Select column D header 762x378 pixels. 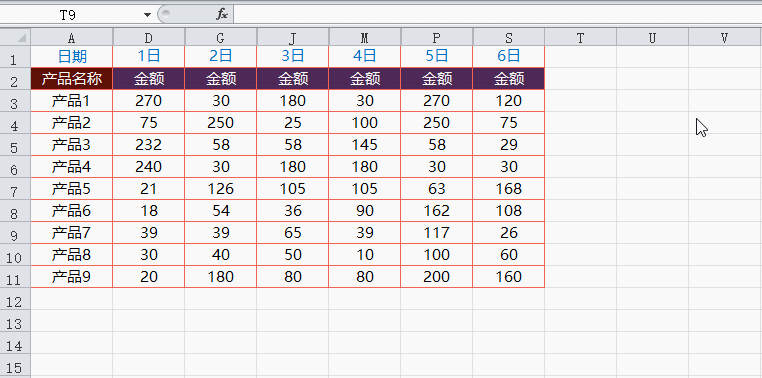pyautogui.click(x=149, y=37)
